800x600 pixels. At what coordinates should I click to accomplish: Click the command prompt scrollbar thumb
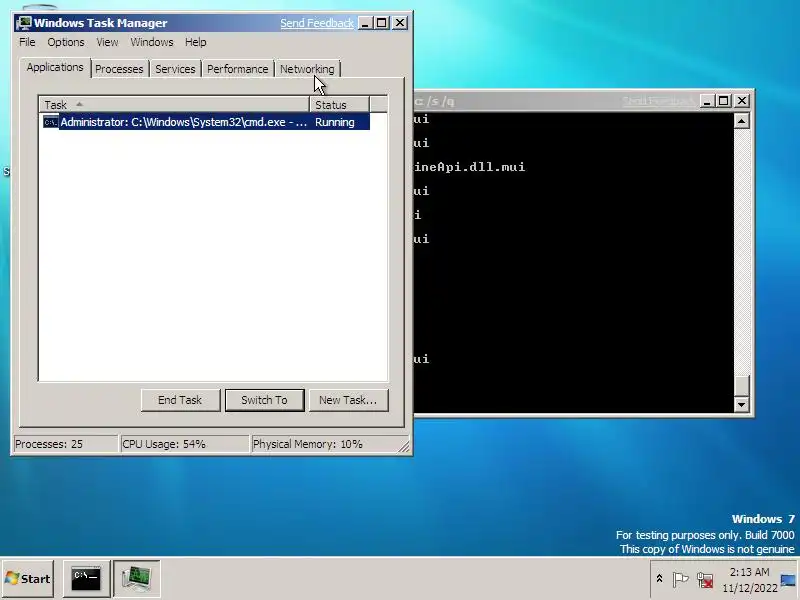tap(741, 386)
